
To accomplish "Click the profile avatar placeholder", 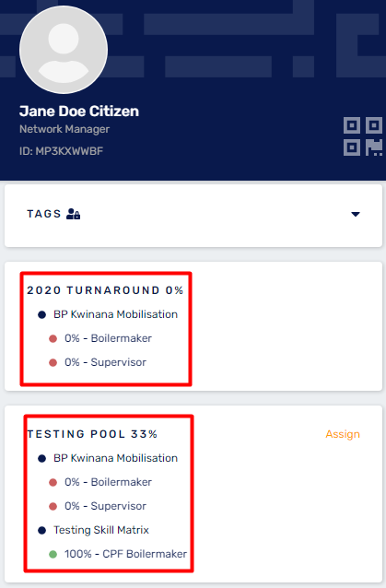I will click(x=64, y=50).
